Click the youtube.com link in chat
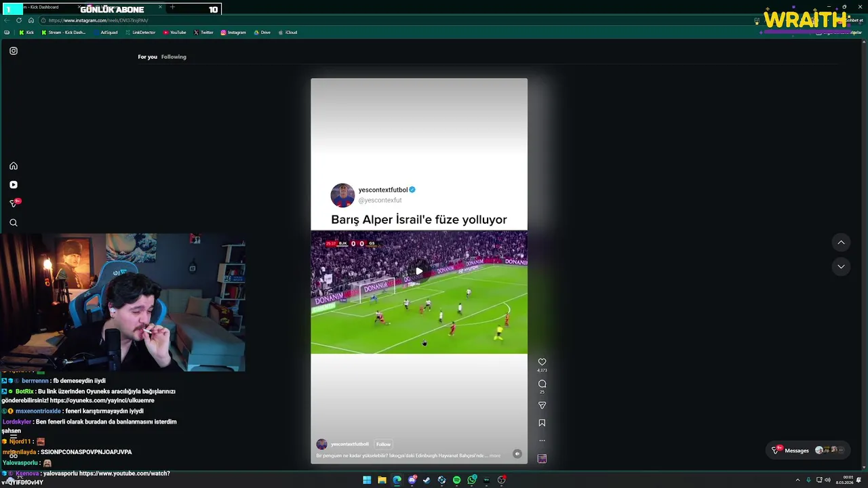The image size is (868, 488). click(125, 473)
